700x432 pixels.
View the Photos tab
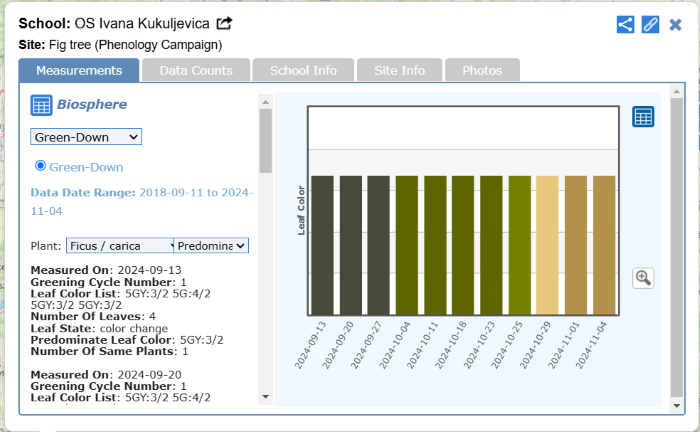coord(482,70)
